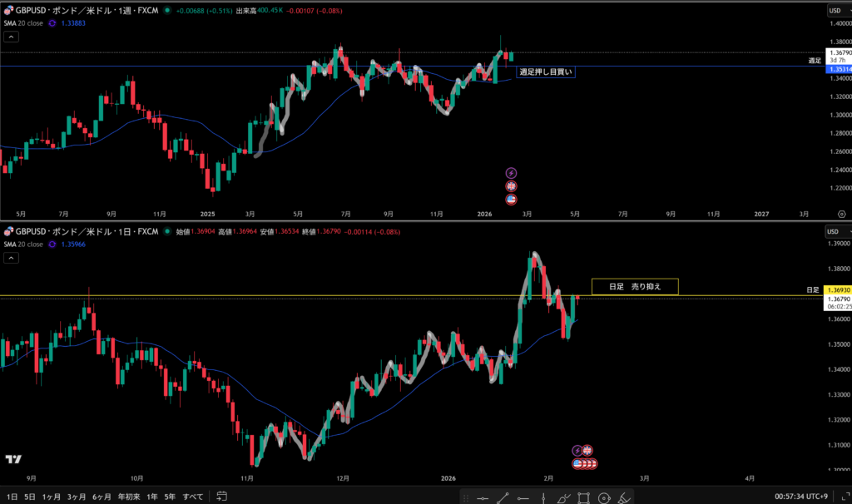Pick the horizontal ray tool

pos(523,497)
